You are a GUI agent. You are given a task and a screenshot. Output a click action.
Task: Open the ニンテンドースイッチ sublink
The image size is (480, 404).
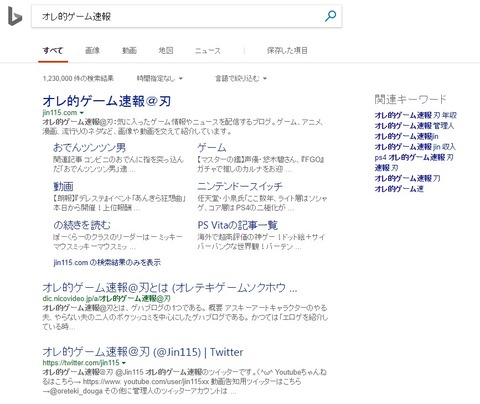coord(240,186)
